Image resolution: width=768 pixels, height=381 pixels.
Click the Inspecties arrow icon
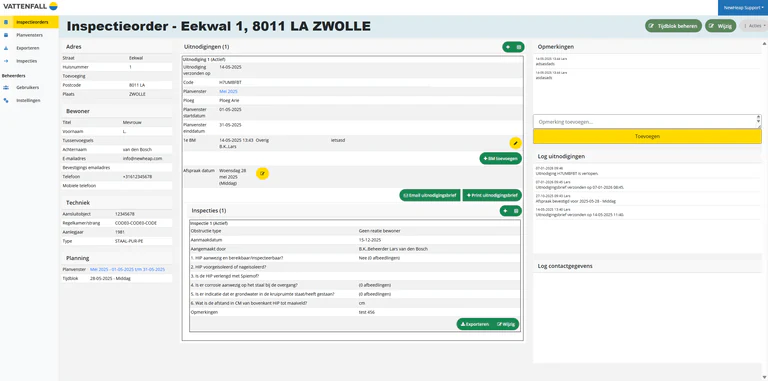[x=6, y=61]
